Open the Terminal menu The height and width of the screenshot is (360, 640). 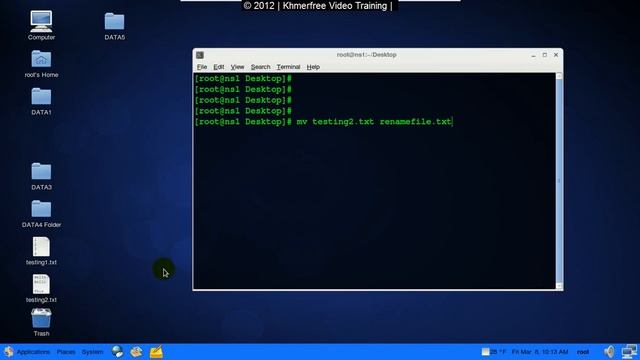(288, 67)
